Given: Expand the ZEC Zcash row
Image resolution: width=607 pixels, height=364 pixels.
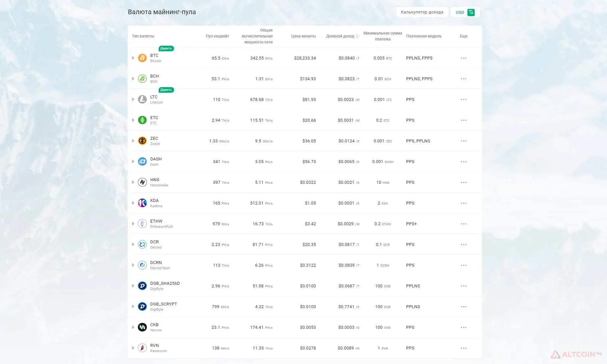Looking at the screenshot, I should point(133,141).
